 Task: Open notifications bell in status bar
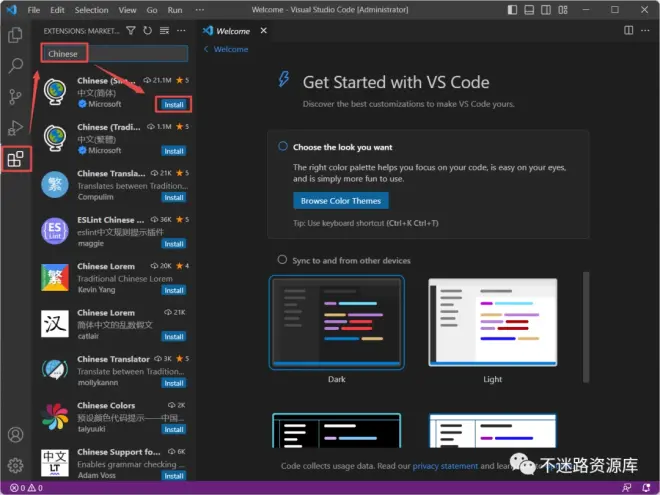[646, 488]
